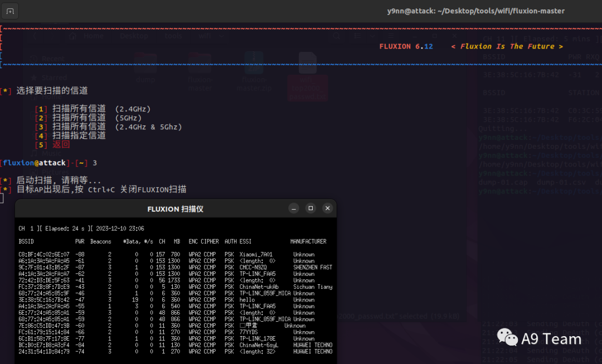Select the TP-LINK_178E network row
The image size is (602, 364).
pyautogui.click(x=175, y=339)
